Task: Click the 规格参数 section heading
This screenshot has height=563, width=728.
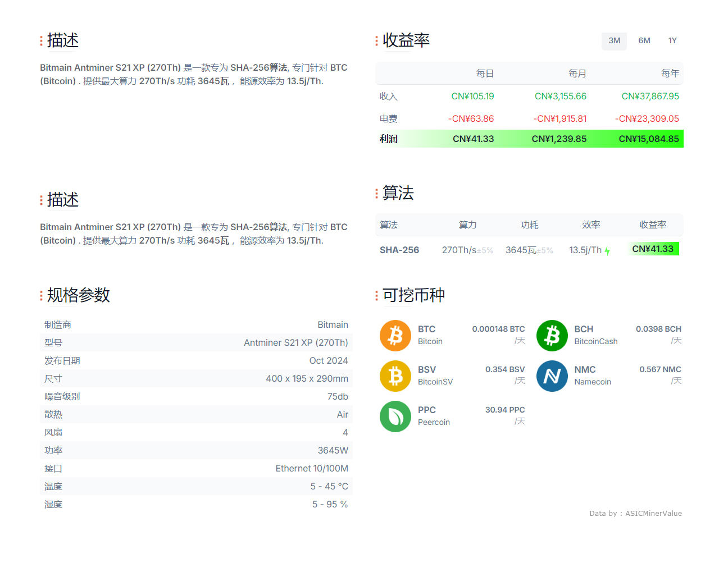Action: click(79, 295)
